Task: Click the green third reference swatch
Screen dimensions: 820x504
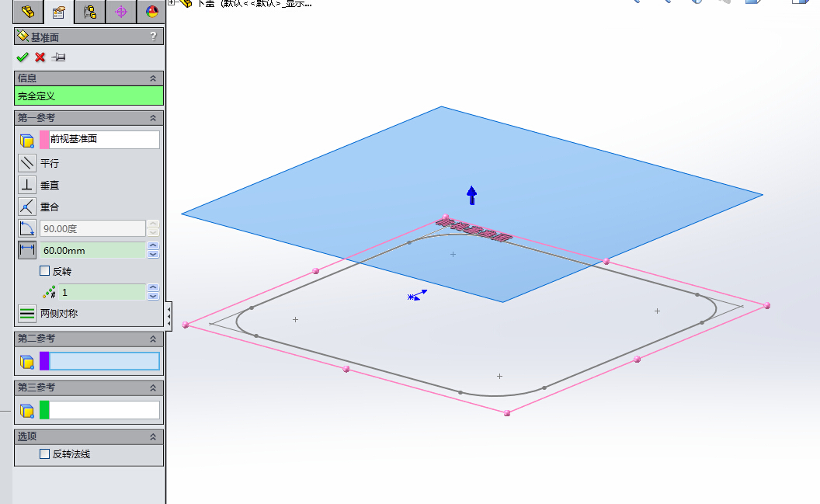Action: coord(44,410)
